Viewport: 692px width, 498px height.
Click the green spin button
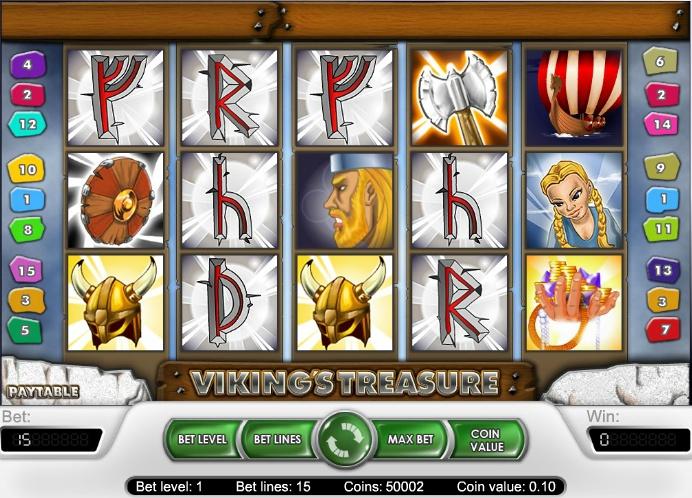[x=345, y=439]
